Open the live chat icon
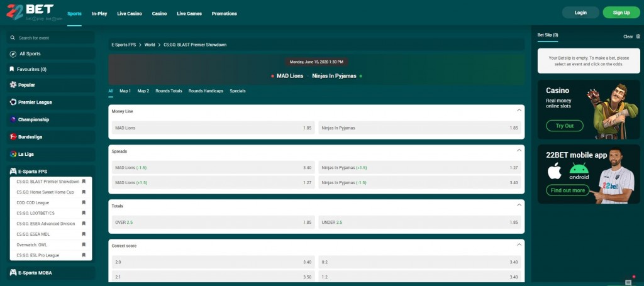This screenshot has height=286, width=644. (x=628, y=282)
